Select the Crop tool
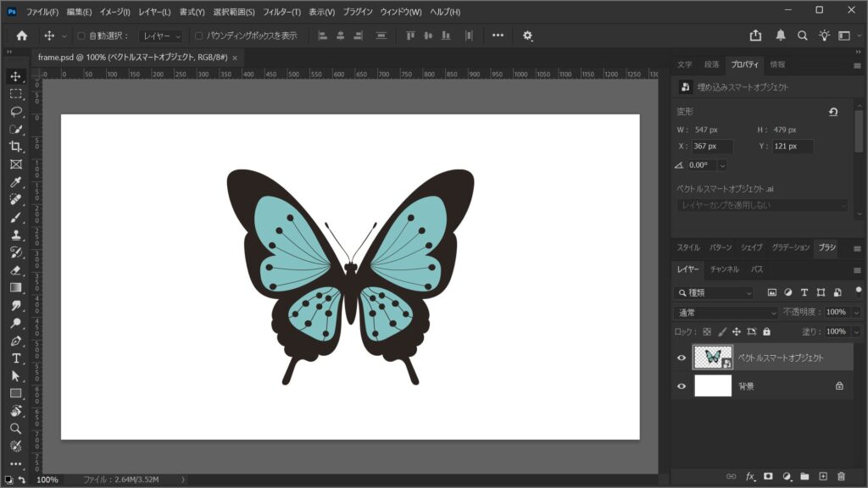Screen dimensions: 868x488 [16, 147]
